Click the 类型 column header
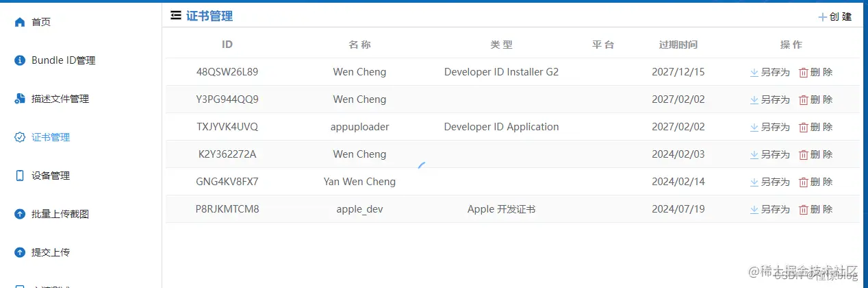 click(x=501, y=45)
